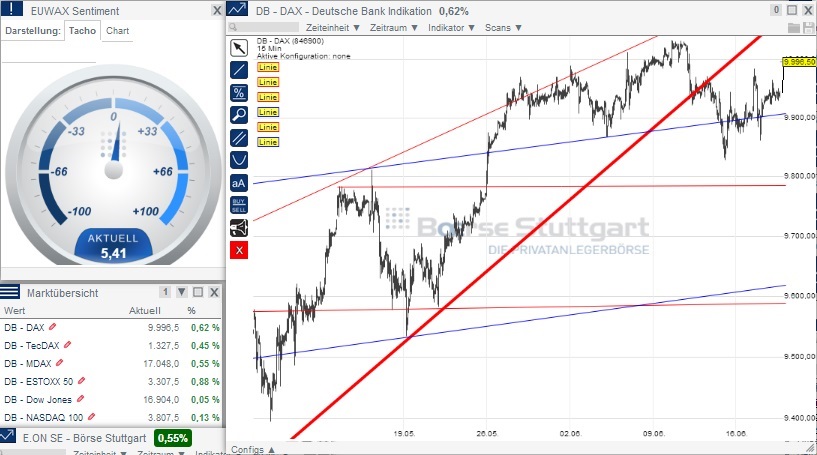Viewport: 817px width, 455px height.
Task: Click the list icon of Marktübersicht panel
Action: click(x=10, y=292)
